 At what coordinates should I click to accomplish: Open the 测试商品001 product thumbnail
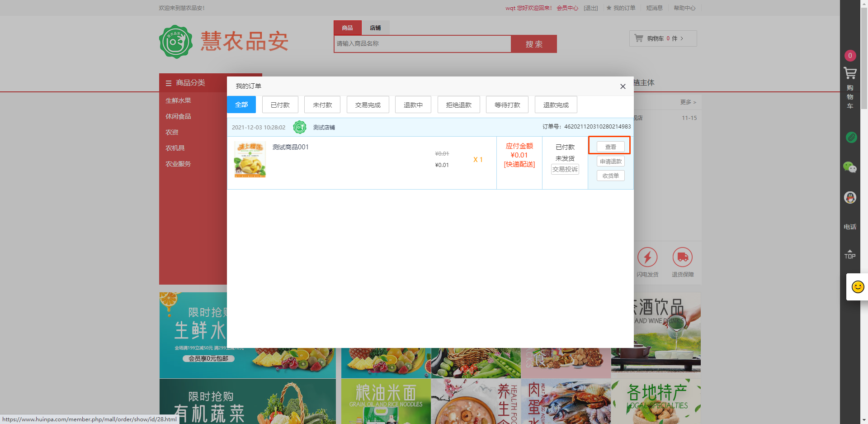pos(250,159)
